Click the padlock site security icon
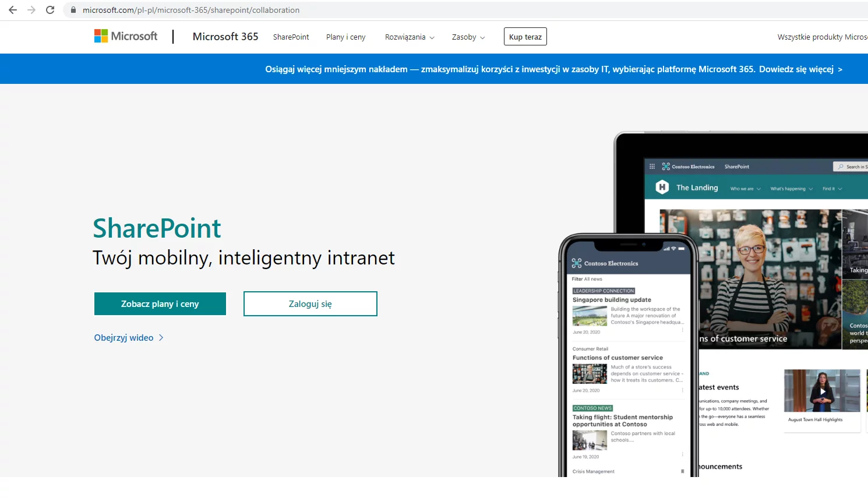 pos(73,10)
